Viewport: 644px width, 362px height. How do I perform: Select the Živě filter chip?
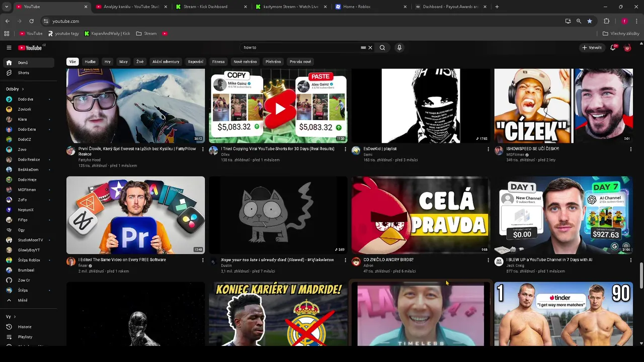(x=140, y=62)
